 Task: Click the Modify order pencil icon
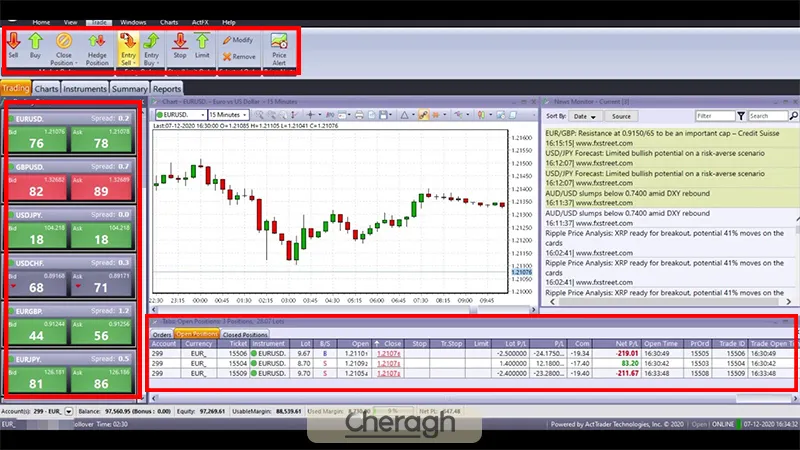click(239, 39)
